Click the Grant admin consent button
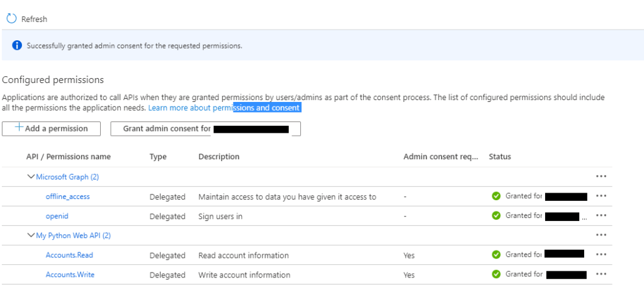 (205, 128)
